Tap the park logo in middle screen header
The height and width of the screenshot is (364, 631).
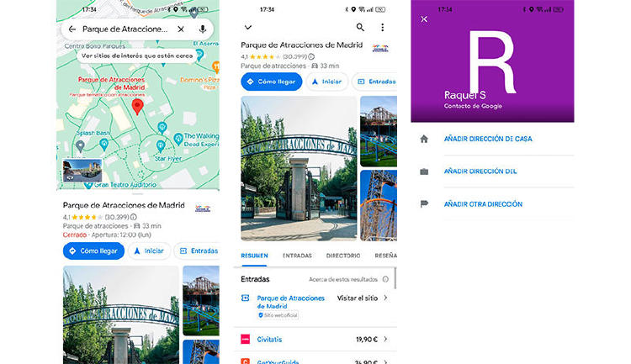tap(380, 48)
